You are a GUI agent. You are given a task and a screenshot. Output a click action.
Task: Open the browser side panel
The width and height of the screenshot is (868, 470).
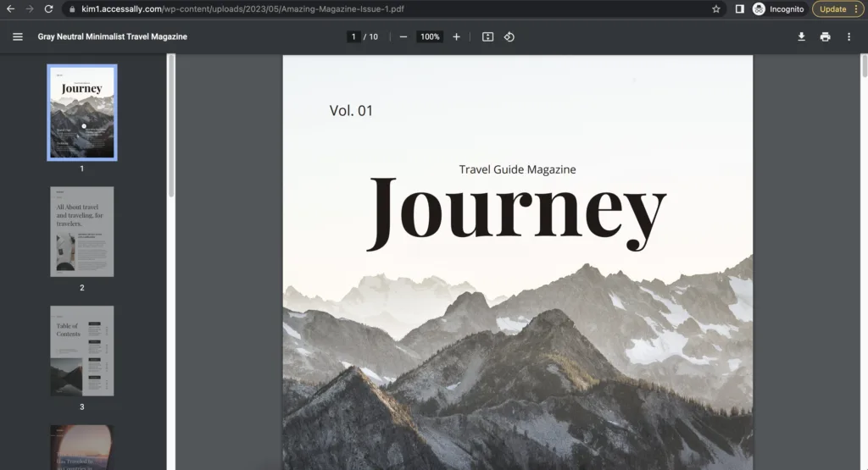739,9
